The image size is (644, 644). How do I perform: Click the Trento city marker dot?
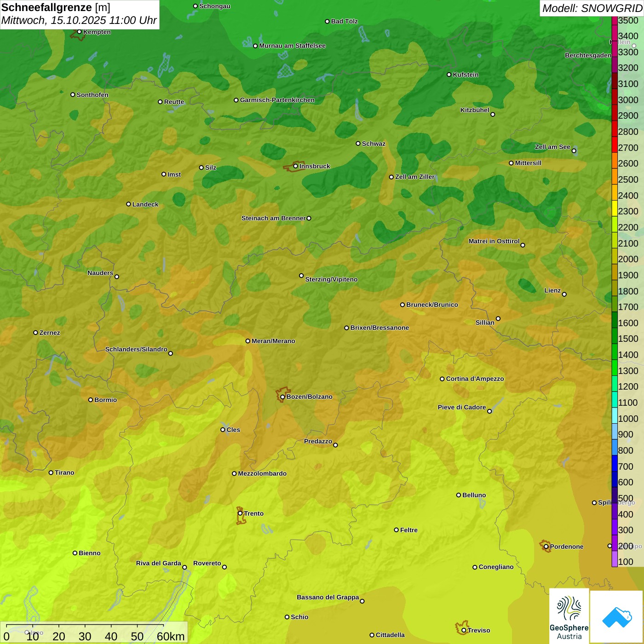(240, 513)
